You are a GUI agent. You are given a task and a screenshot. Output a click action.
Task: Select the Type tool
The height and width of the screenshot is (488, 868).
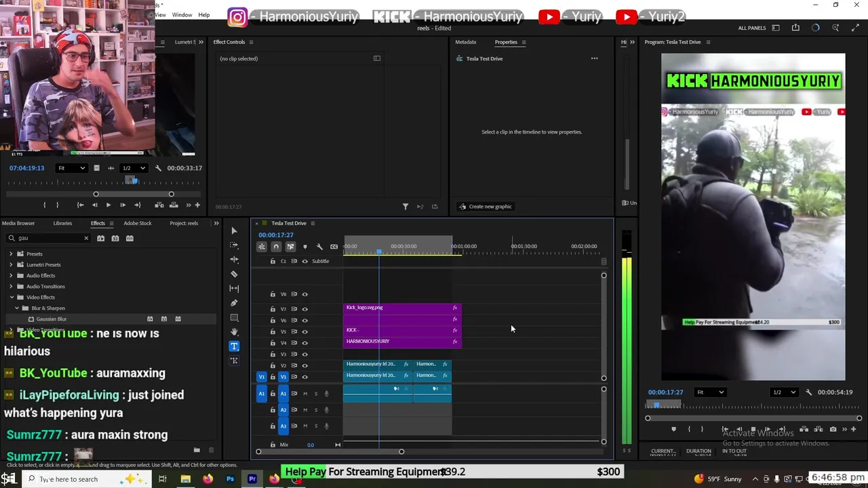[x=234, y=346]
